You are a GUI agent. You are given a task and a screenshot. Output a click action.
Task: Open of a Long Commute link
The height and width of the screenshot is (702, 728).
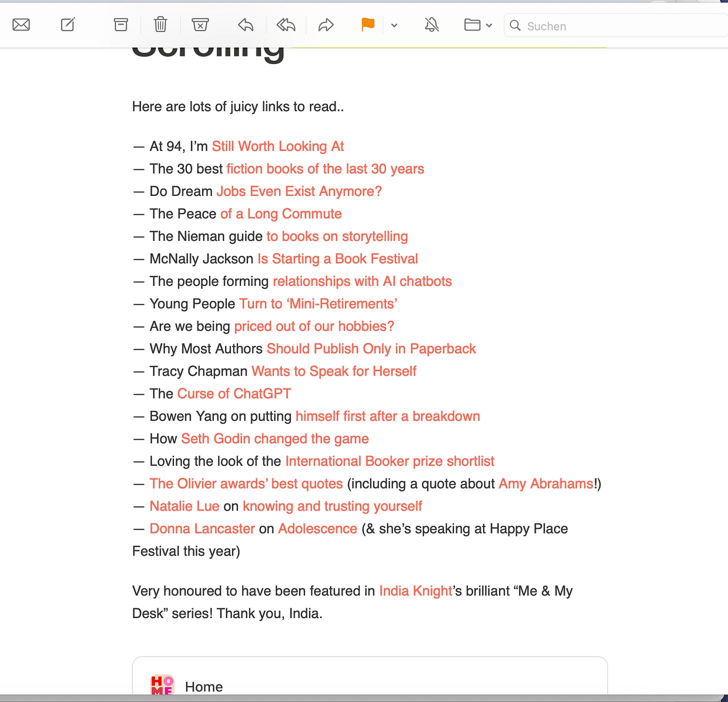point(281,214)
